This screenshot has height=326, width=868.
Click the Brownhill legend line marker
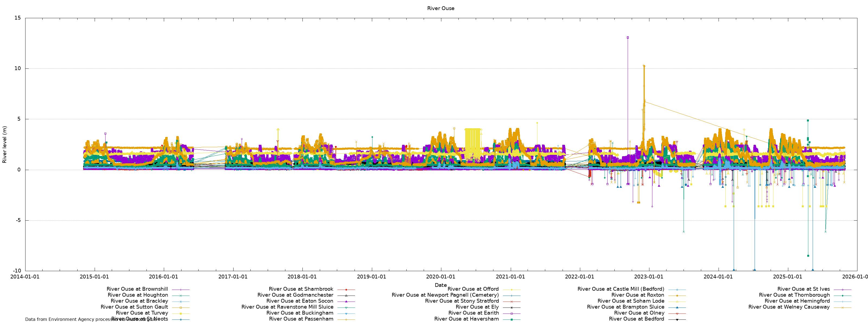coord(181,290)
